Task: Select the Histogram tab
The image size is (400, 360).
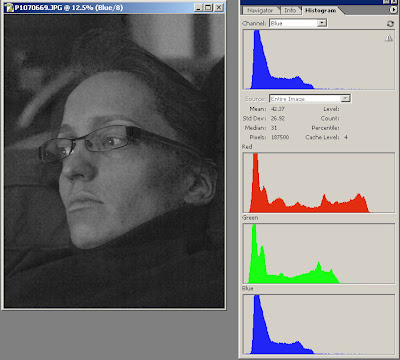Action: click(x=320, y=10)
